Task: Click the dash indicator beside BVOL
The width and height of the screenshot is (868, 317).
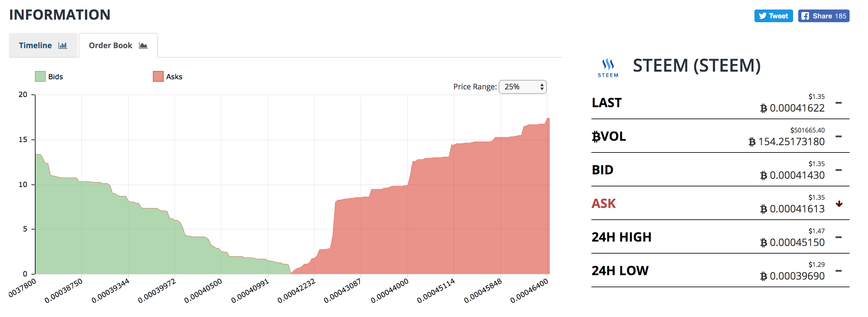Action: point(839,136)
